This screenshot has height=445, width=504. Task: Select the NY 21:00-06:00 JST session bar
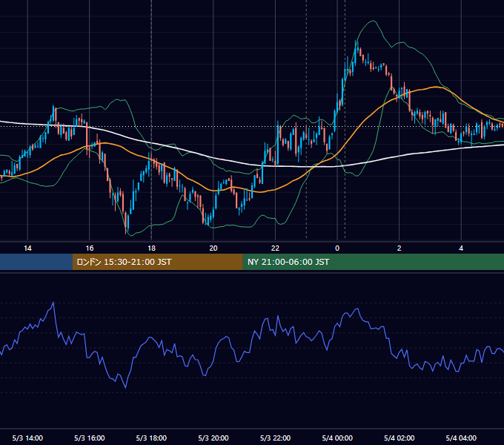(x=373, y=262)
